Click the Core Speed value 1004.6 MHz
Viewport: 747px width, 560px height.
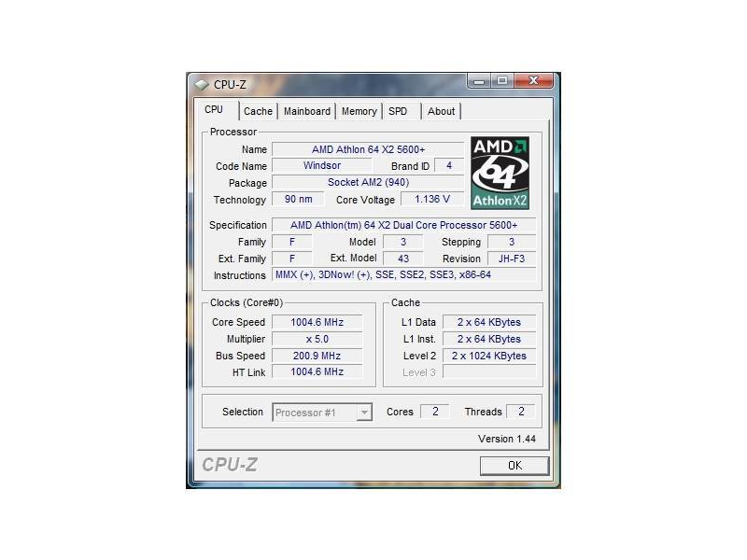point(317,322)
